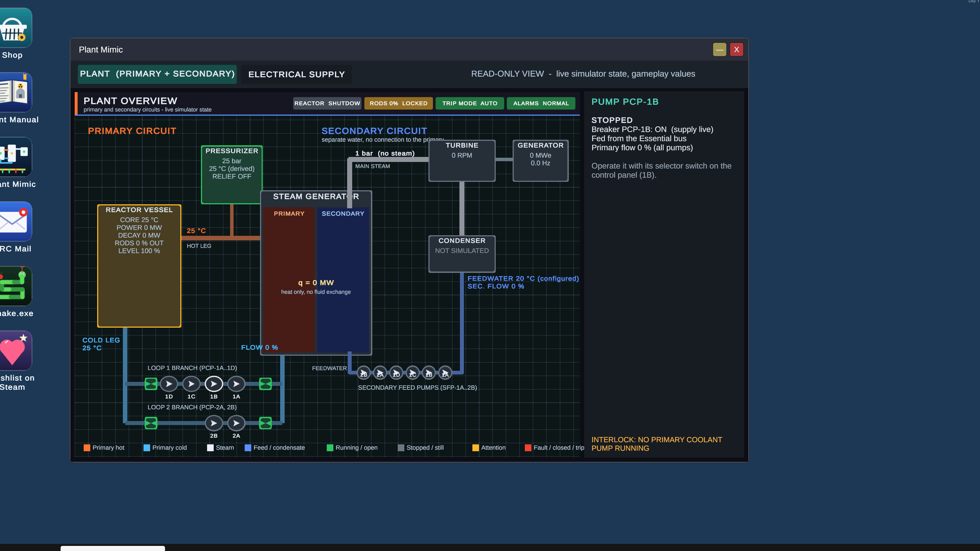Select secondary feed pump SFP-1C
This screenshot has width=980, height=551.
click(x=412, y=373)
